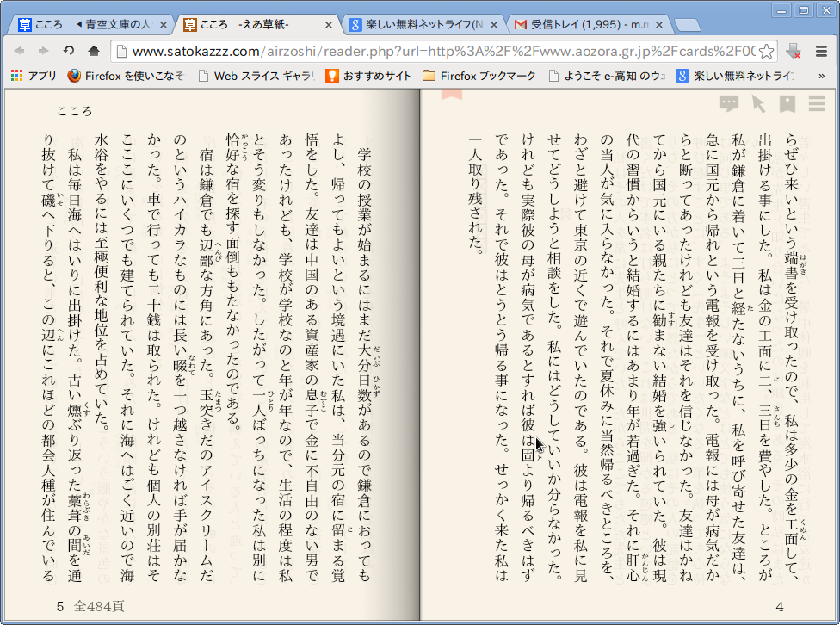Viewport: 840px width, 625px height.
Task: Go to the browser home page
Action: click(94, 51)
